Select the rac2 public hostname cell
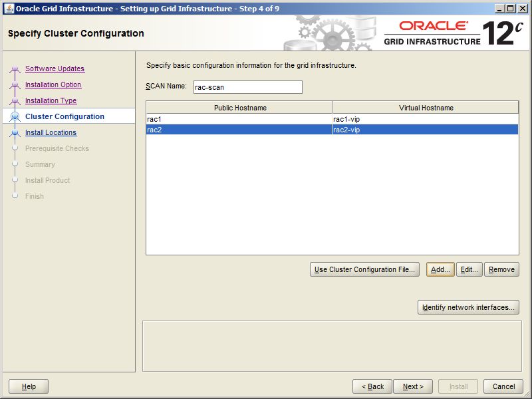 [239, 130]
